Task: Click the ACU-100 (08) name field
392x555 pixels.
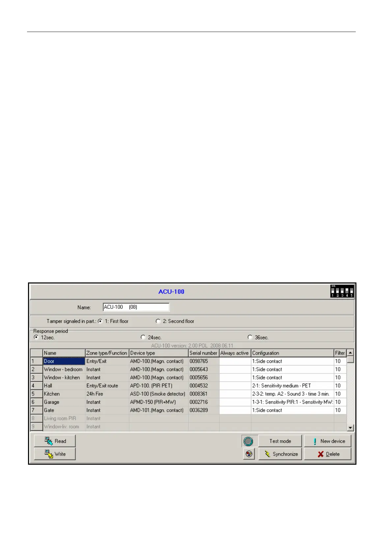Action: (136, 307)
